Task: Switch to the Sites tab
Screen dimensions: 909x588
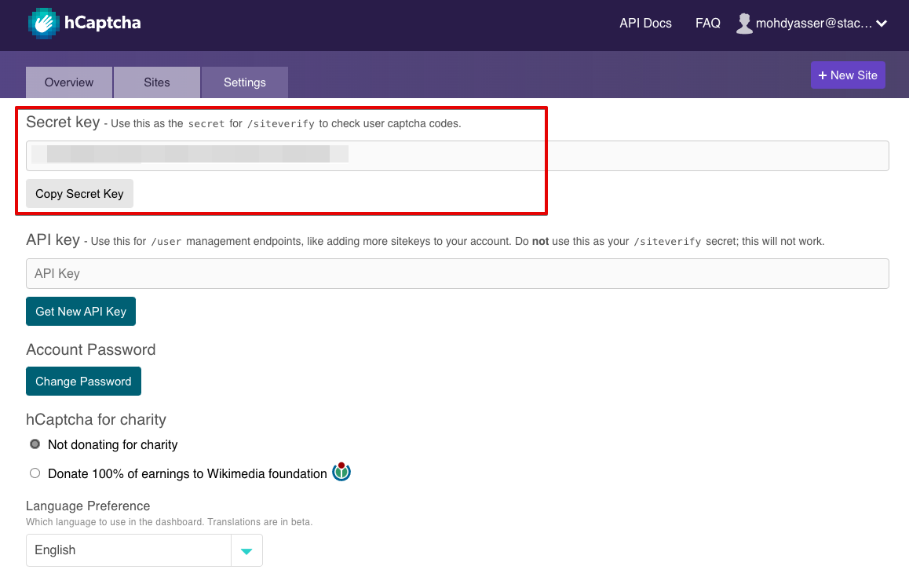Action: [x=157, y=82]
